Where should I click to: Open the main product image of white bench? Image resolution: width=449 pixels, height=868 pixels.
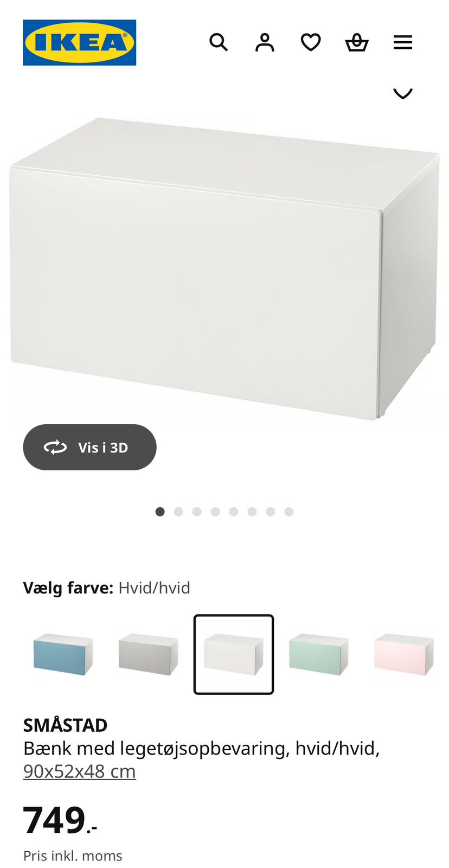pyautogui.click(x=224, y=269)
